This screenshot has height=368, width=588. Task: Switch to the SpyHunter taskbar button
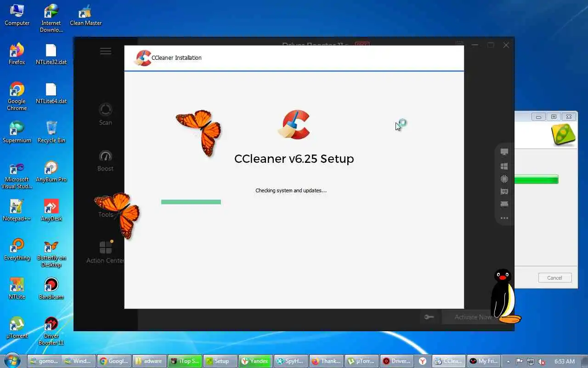tap(290, 361)
